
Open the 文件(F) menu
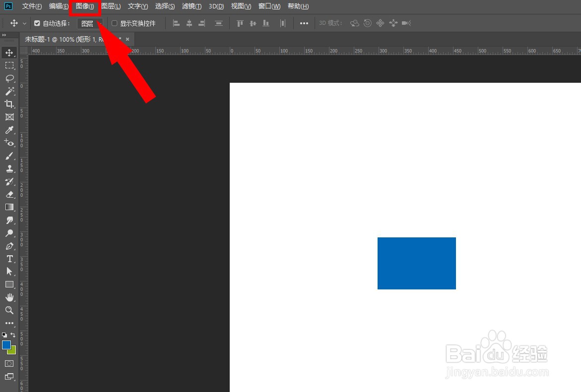coord(32,6)
